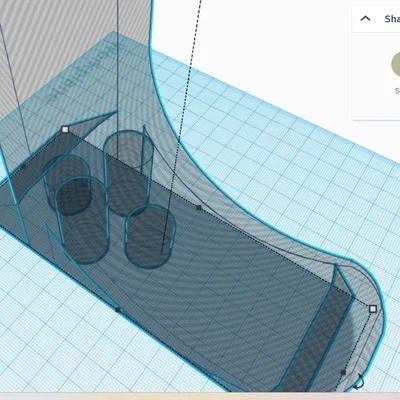Image resolution: width=400 pixels, height=400 pixels.
Task: Open the Solid color swatch
Action: (x=396, y=64)
